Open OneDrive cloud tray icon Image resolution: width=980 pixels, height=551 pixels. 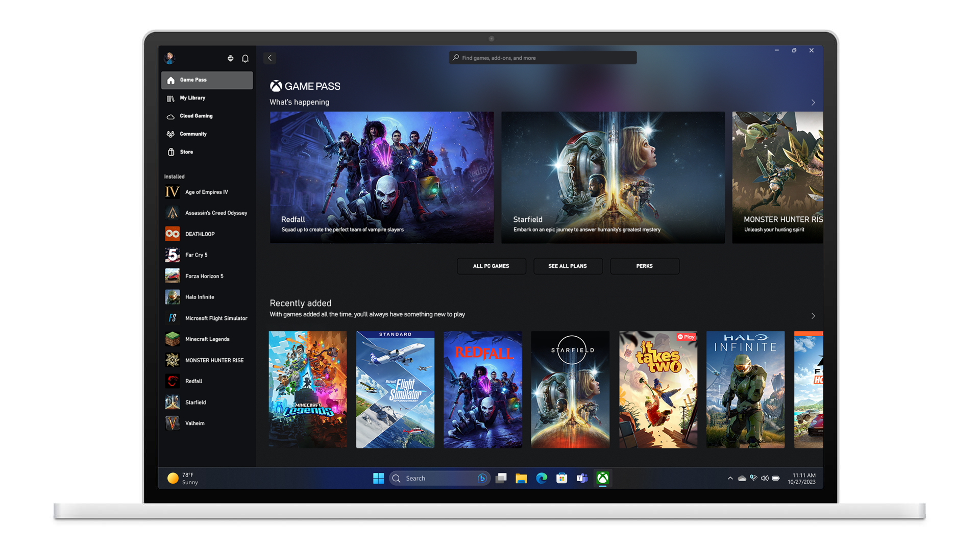pos(742,478)
